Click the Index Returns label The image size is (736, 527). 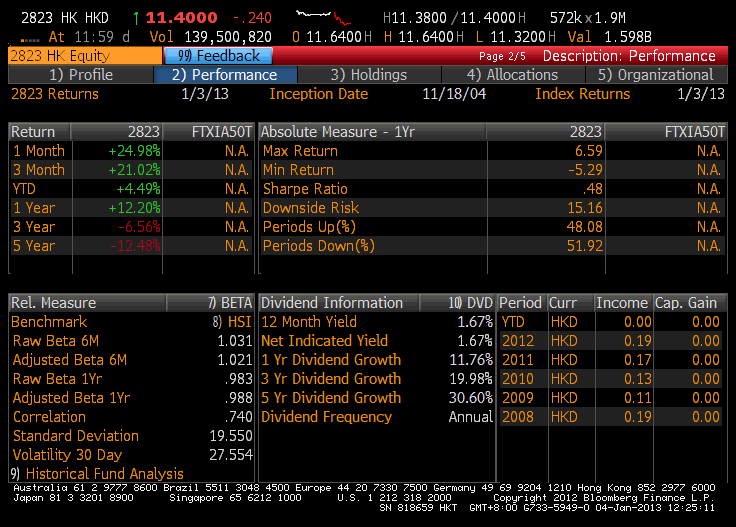[583, 94]
